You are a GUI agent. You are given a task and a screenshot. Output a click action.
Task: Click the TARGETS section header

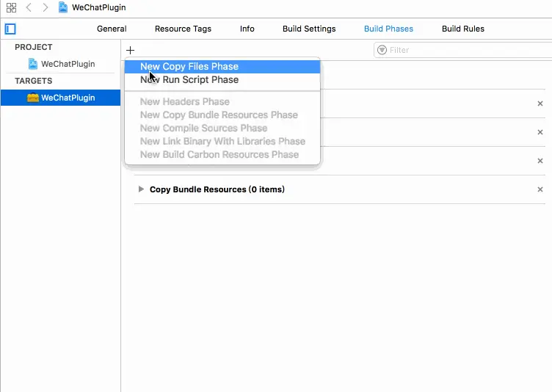(34, 81)
